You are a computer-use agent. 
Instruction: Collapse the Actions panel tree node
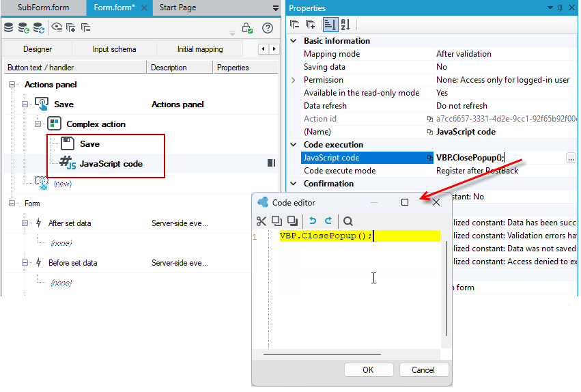click(x=12, y=85)
